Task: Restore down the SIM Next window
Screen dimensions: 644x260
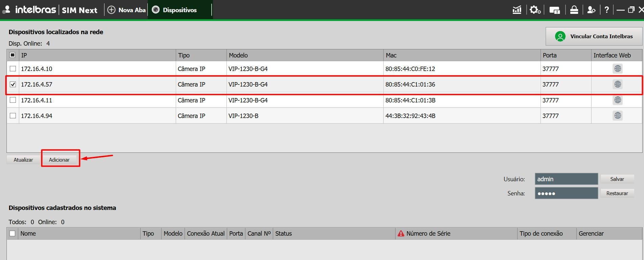Action: pos(631,10)
